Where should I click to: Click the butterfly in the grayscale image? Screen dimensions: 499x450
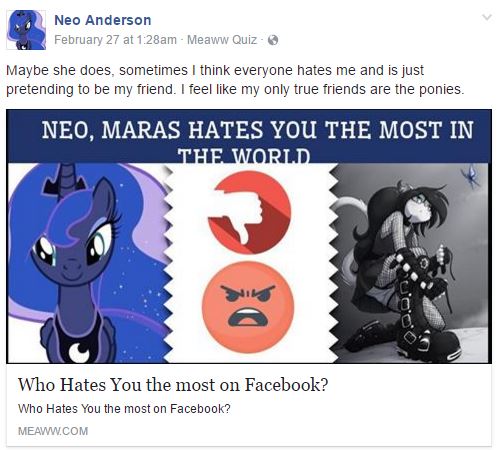pyautogui.click(x=470, y=176)
